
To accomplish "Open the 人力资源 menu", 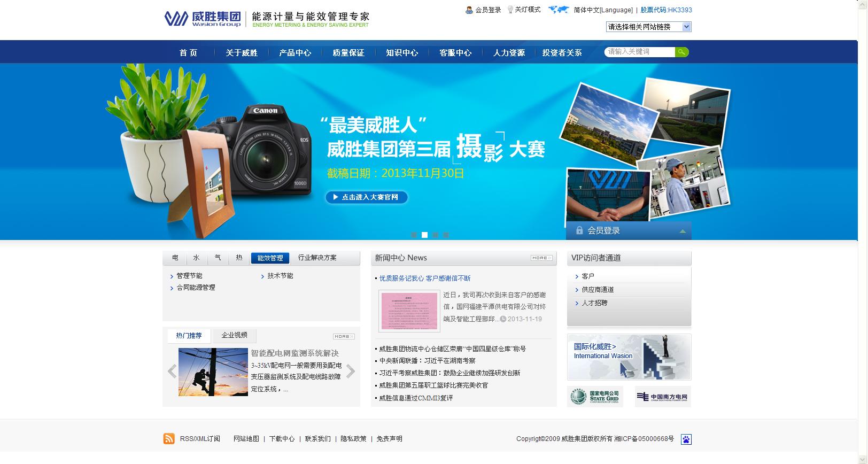I will [509, 52].
